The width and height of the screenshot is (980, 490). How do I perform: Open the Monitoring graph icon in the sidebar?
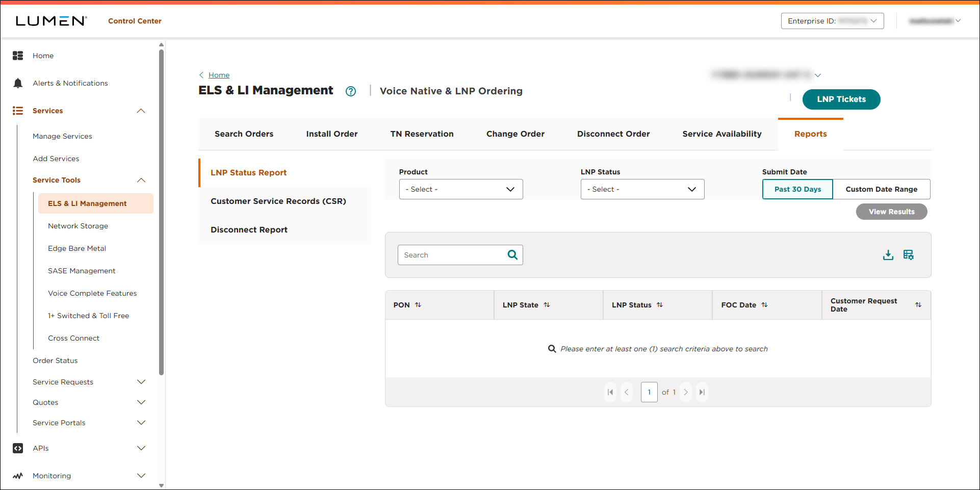(18, 475)
